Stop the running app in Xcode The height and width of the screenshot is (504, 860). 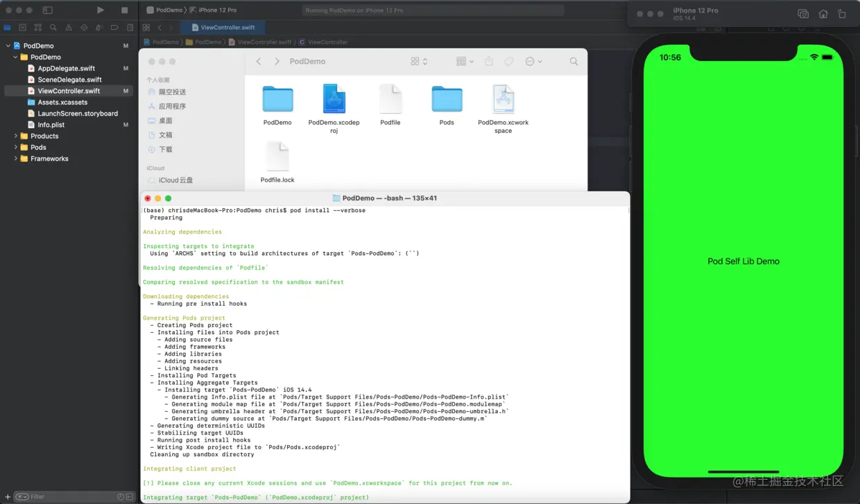(125, 10)
